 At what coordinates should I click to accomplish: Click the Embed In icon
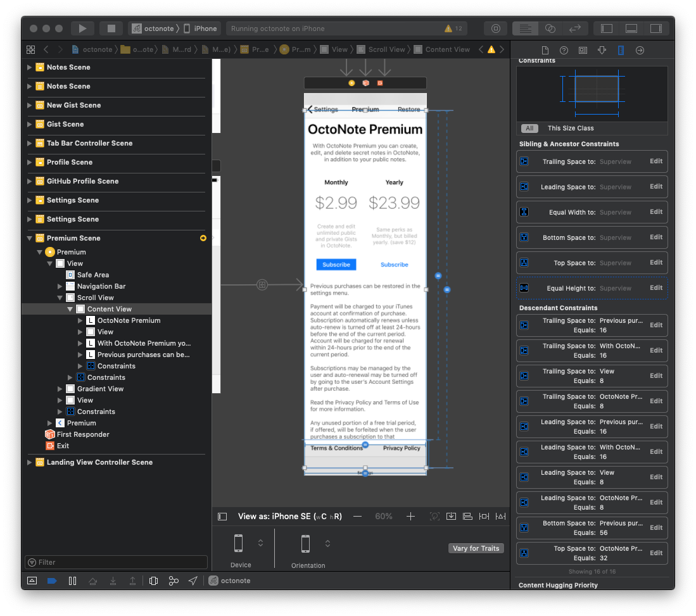pyautogui.click(x=451, y=516)
